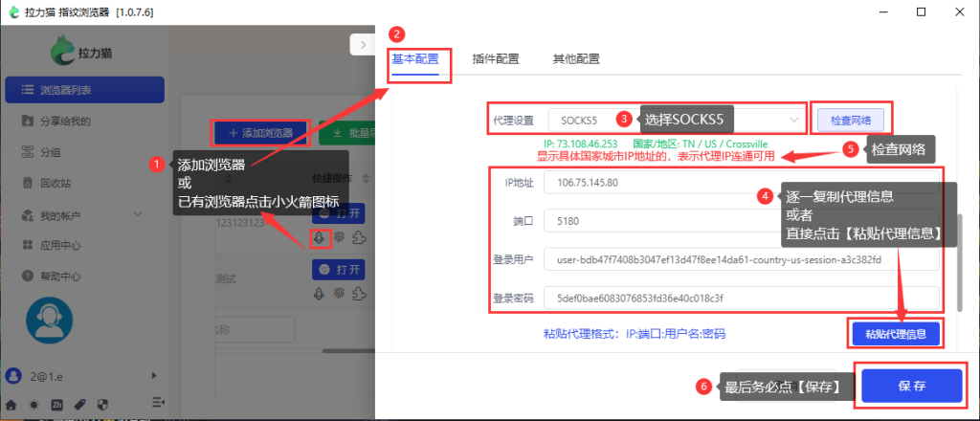This screenshot has height=421, width=980.
Task: Click the 分组 group icon
Action: click(x=27, y=152)
